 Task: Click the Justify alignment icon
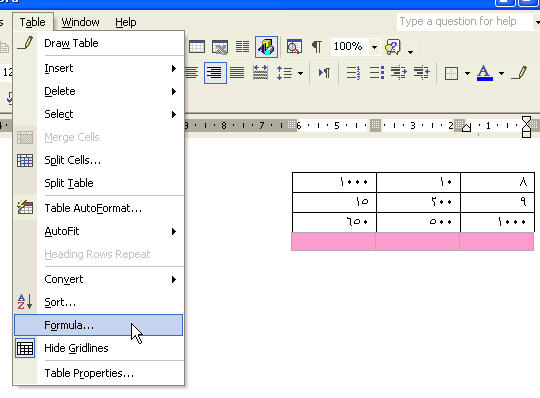[237, 73]
